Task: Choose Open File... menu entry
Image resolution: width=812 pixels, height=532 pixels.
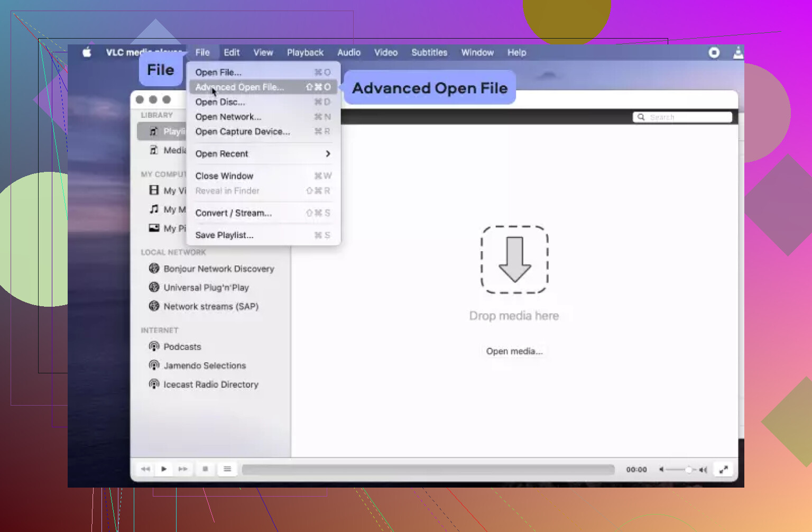Action: point(263,72)
